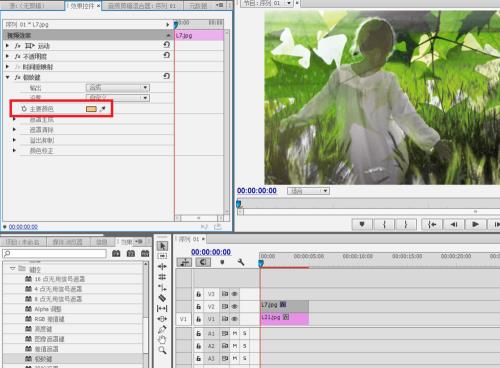Expand the Matte Cleanup group
Screen dimensions: 500x368
point(14,130)
